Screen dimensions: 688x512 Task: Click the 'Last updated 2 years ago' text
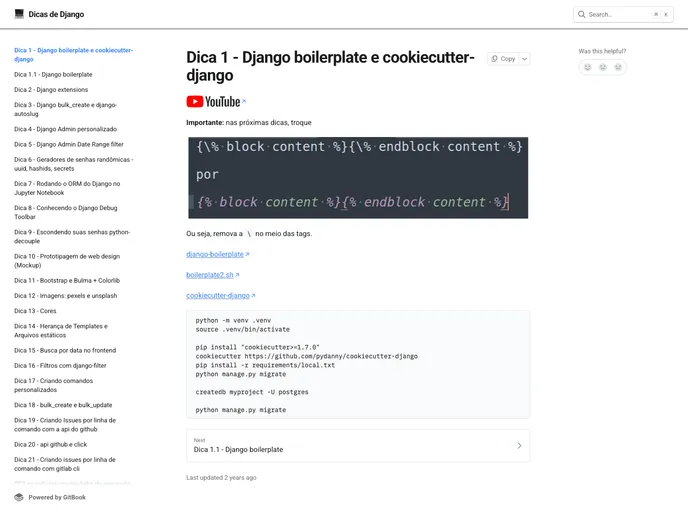[x=221, y=478]
